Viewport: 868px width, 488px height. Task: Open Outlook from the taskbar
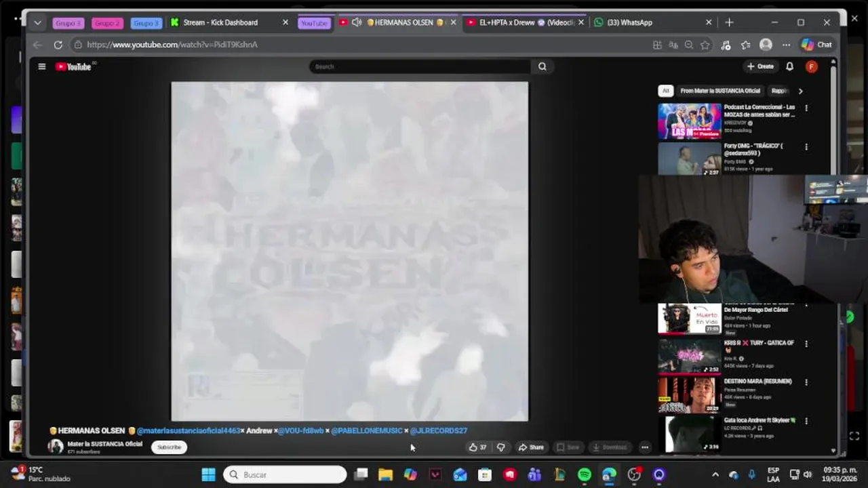click(x=460, y=474)
